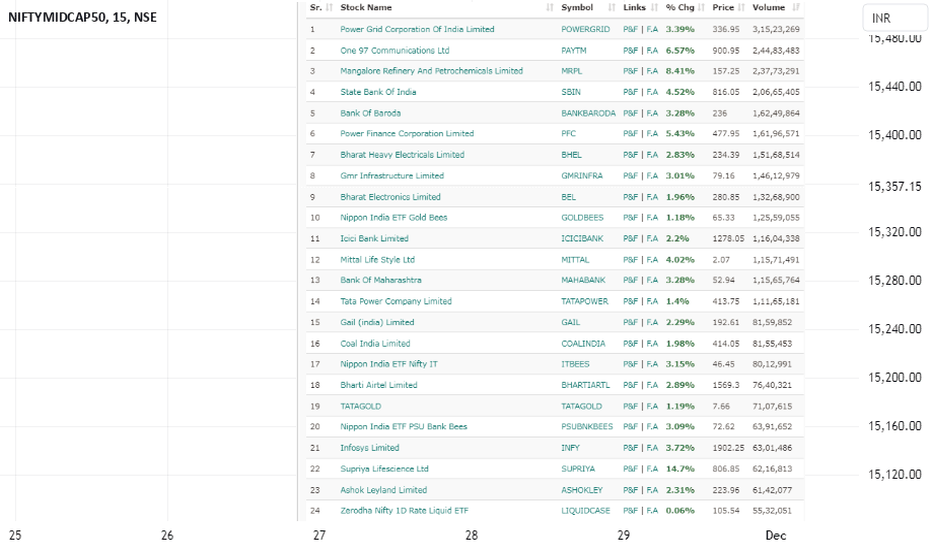The width and height of the screenshot is (932, 550).
Task: Open Power Grid Corporation Of India link
Action: (417, 29)
